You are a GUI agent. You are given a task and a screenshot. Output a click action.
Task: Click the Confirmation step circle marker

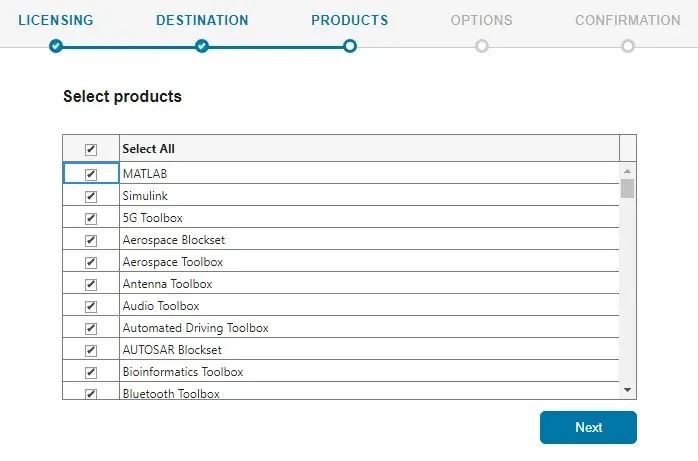(628, 46)
